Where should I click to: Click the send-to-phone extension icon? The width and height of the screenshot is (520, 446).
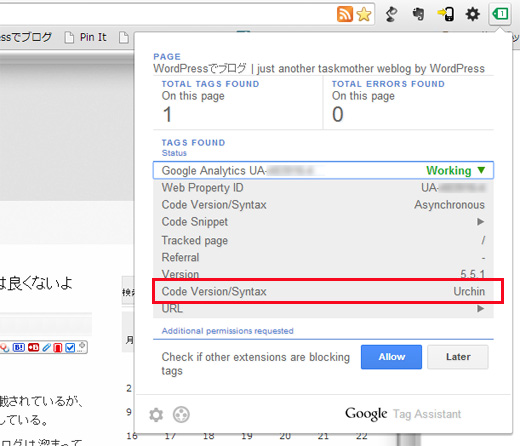(x=446, y=14)
